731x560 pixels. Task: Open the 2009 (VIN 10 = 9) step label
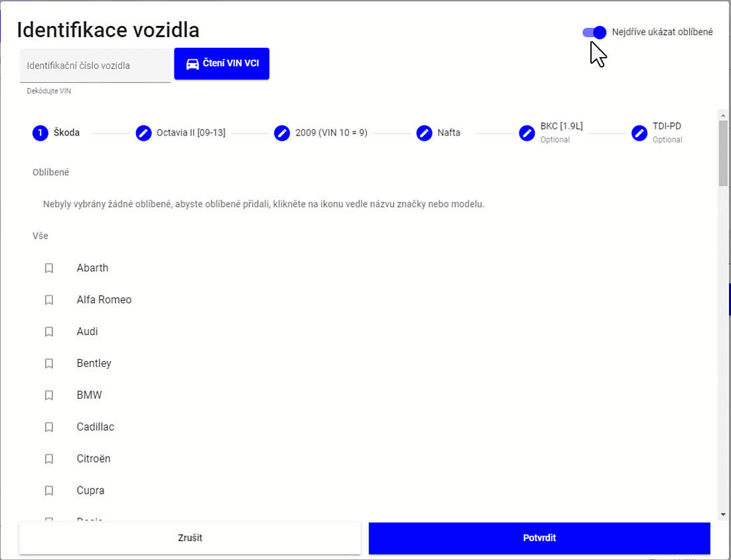pyautogui.click(x=331, y=133)
